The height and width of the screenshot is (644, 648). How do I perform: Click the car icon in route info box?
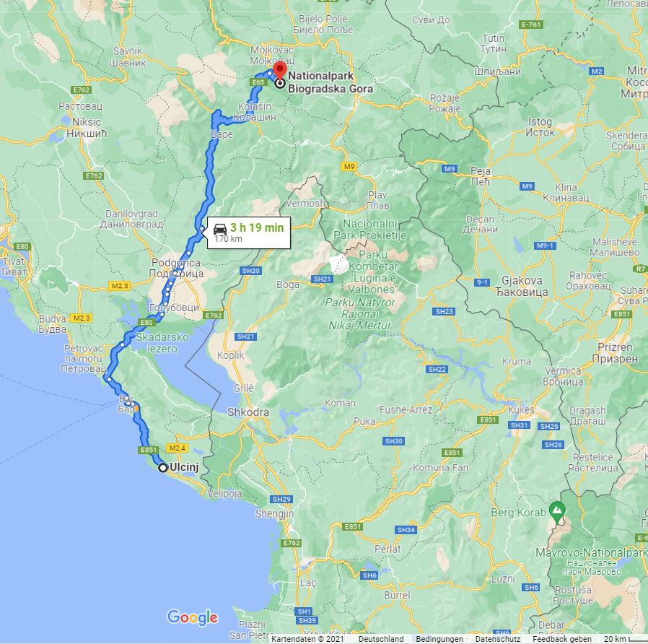(x=220, y=228)
